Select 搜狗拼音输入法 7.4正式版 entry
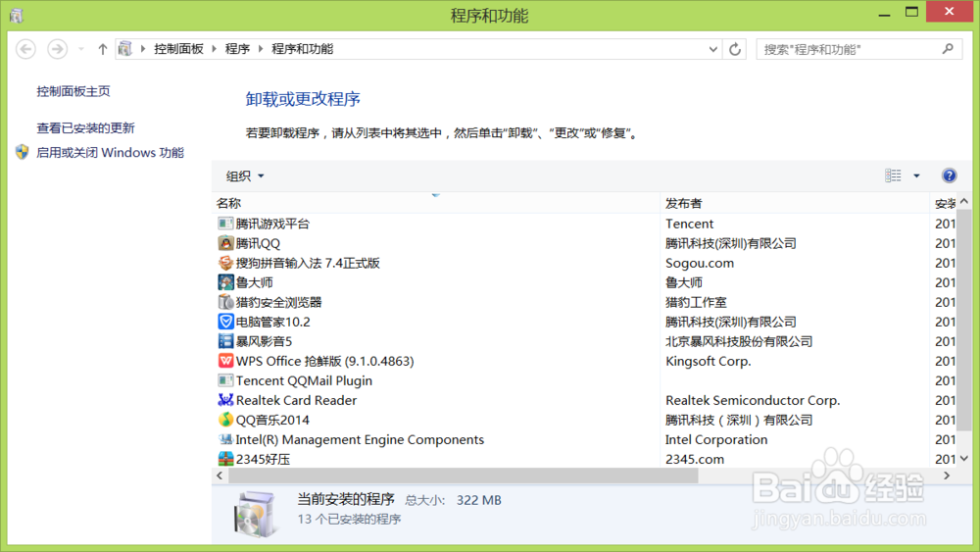The width and height of the screenshot is (980, 552). 308,263
